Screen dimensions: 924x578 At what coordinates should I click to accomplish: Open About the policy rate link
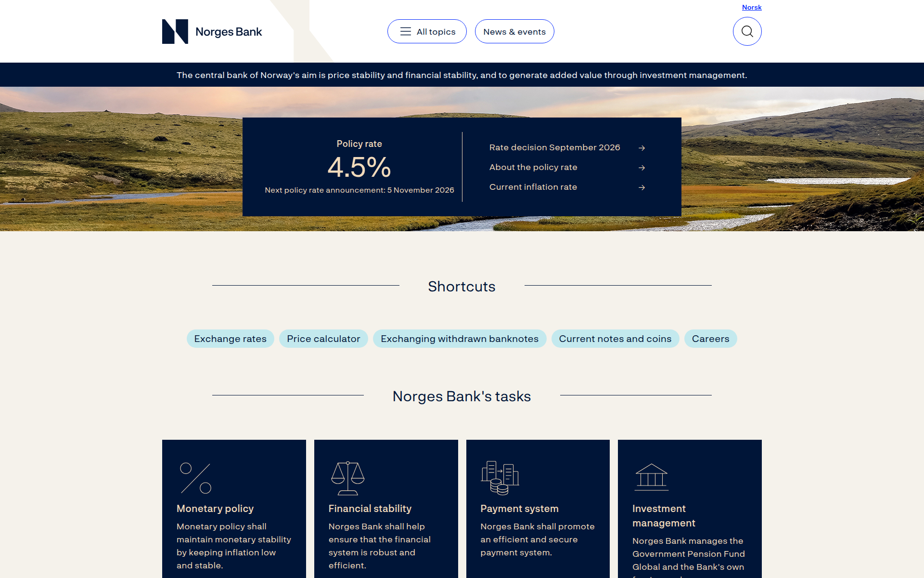pos(533,167)
